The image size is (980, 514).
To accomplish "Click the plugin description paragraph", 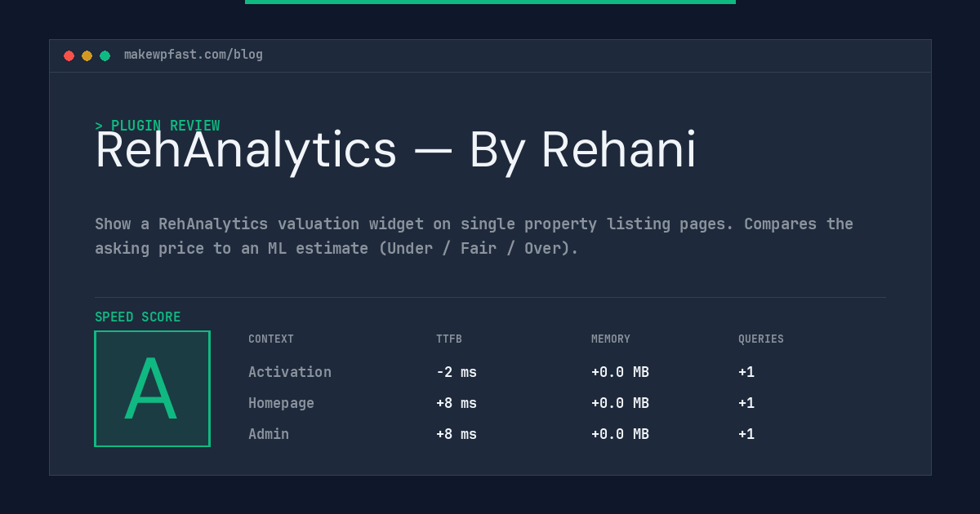I will click(x=474, y=236).
